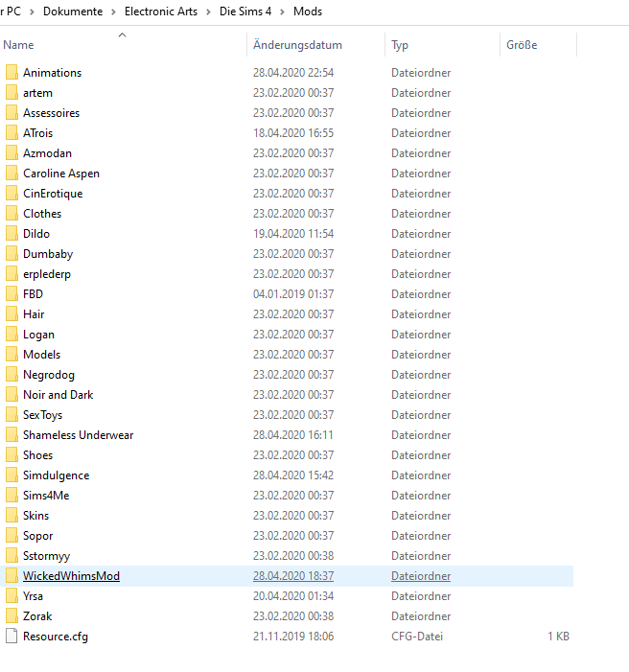Select the Caroline Aspen folder icon
629x672 pixels.
pyautogui.click(x=12, y=174)
